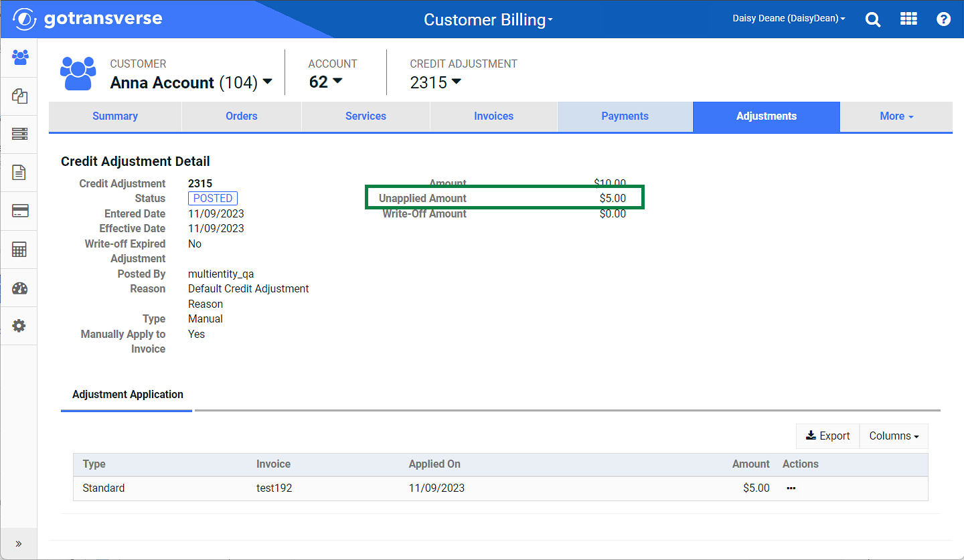
Task: Click the Applied On column header
Action: (x=434, y=464)
